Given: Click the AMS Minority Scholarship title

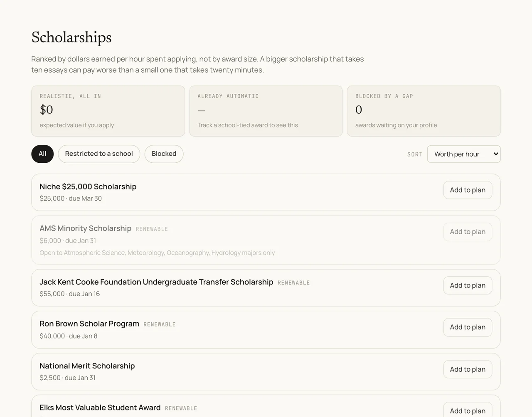Looking at the screenshot, I should point(86,228).
